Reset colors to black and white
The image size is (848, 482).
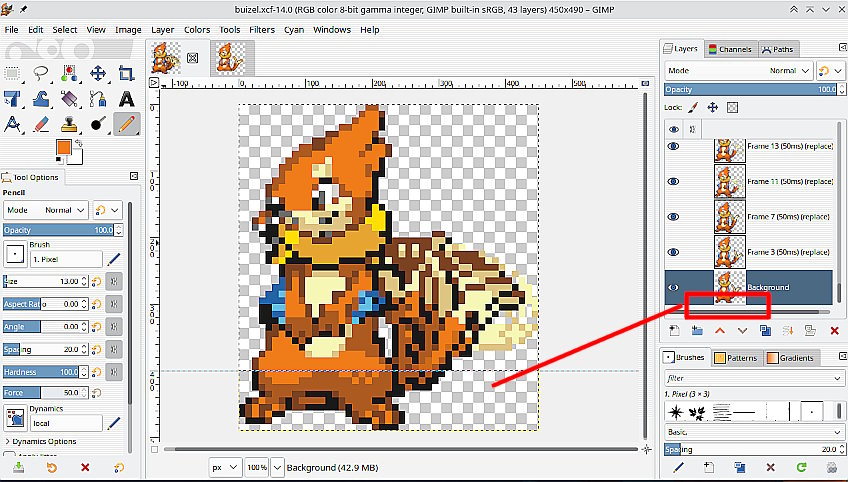click(58, 160)
